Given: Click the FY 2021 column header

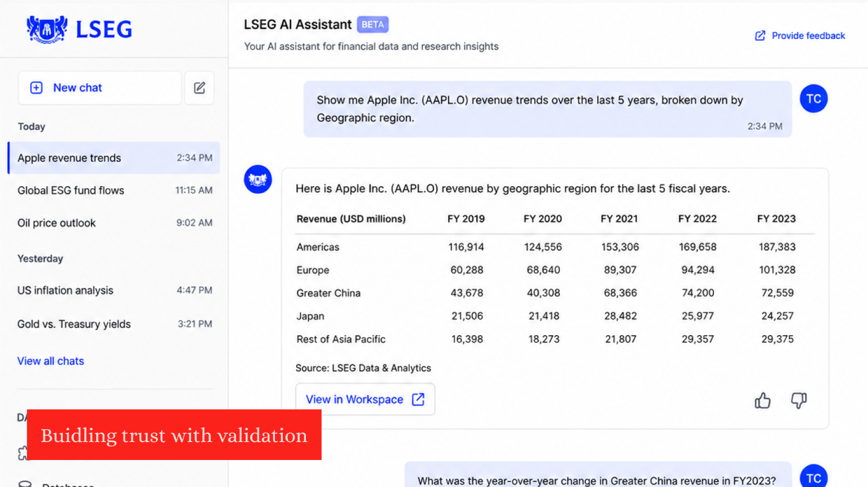Looking at the screenshot, I should click(x=619, y=219).
